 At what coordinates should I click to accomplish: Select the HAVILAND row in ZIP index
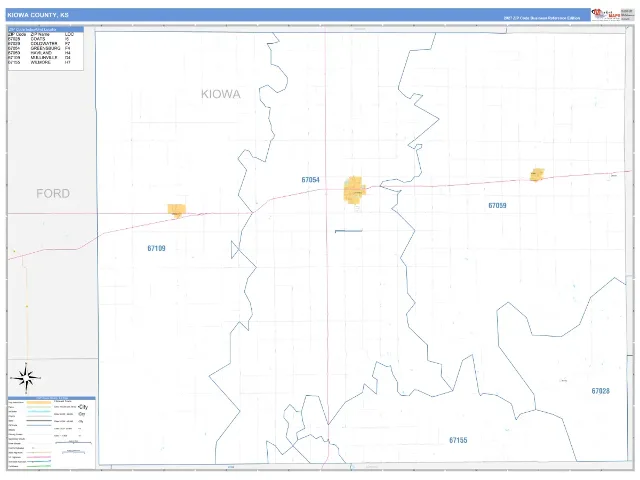[x=39, y=53]
